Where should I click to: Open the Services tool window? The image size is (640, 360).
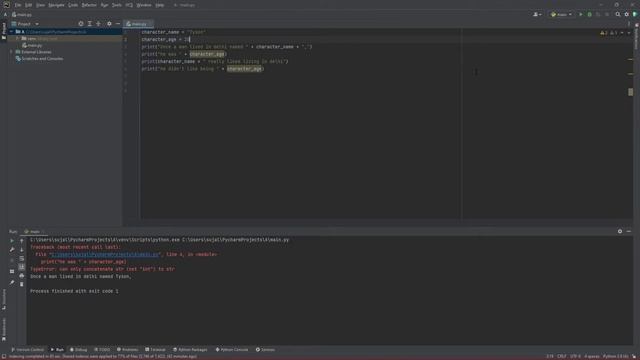click(x=265, y=349)
